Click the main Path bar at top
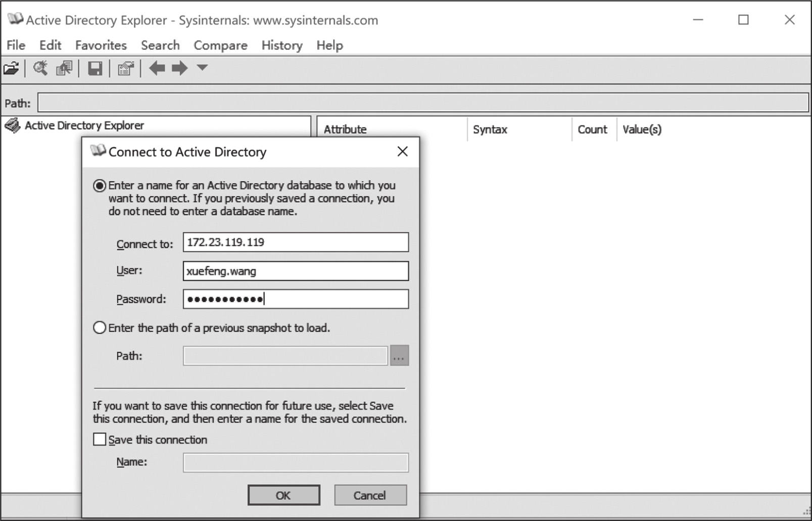The image size is (812, 521). [423, 103]
